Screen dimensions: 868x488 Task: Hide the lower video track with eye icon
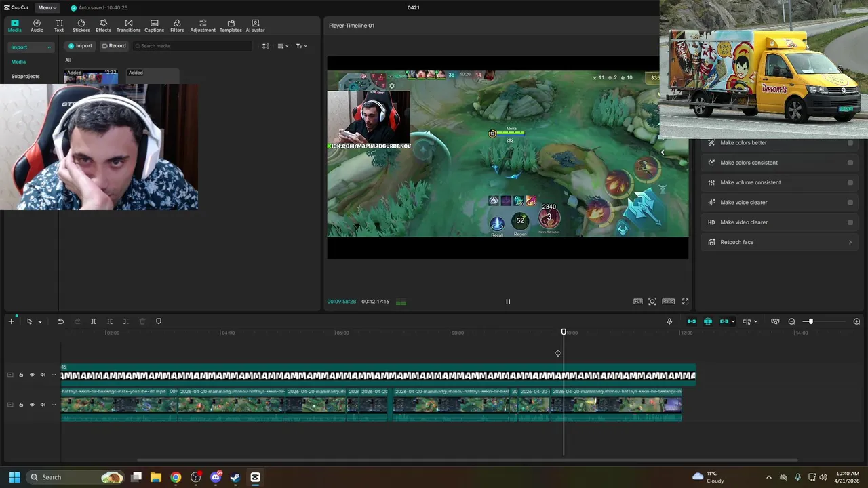(32, 405)
